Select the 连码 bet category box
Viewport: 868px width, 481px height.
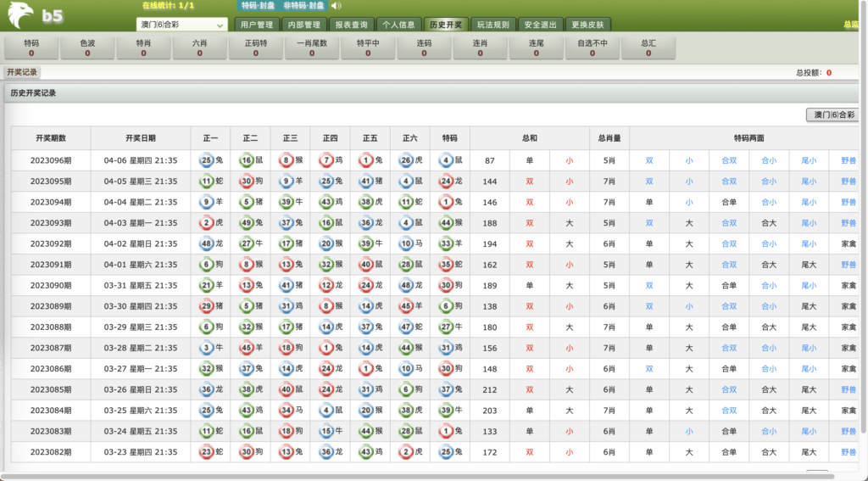coord(424,48)
